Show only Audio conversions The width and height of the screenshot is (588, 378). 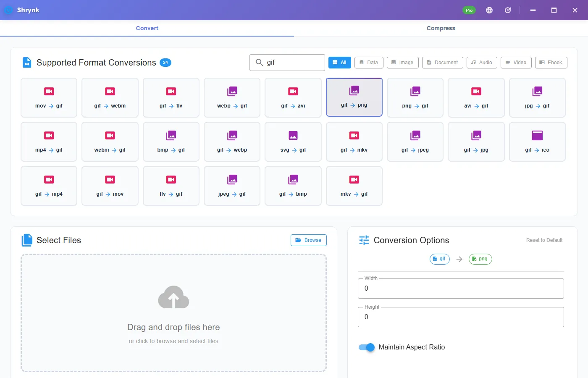click(x=482, y=63)
